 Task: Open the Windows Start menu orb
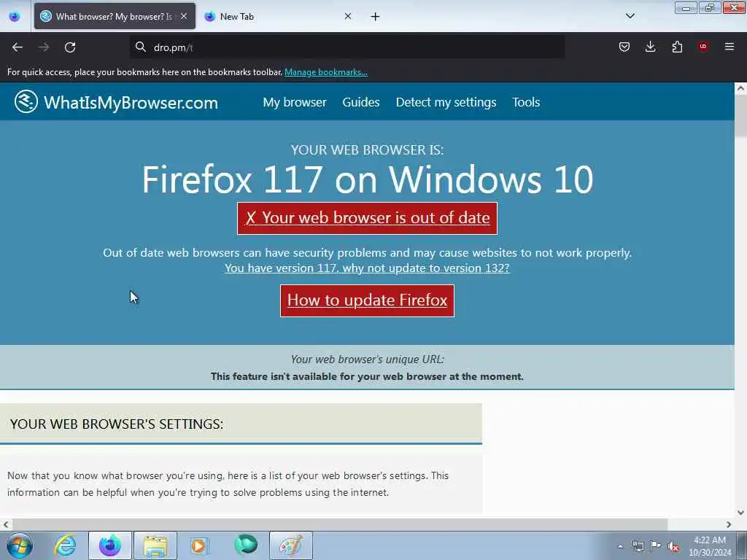pos(20,545)
